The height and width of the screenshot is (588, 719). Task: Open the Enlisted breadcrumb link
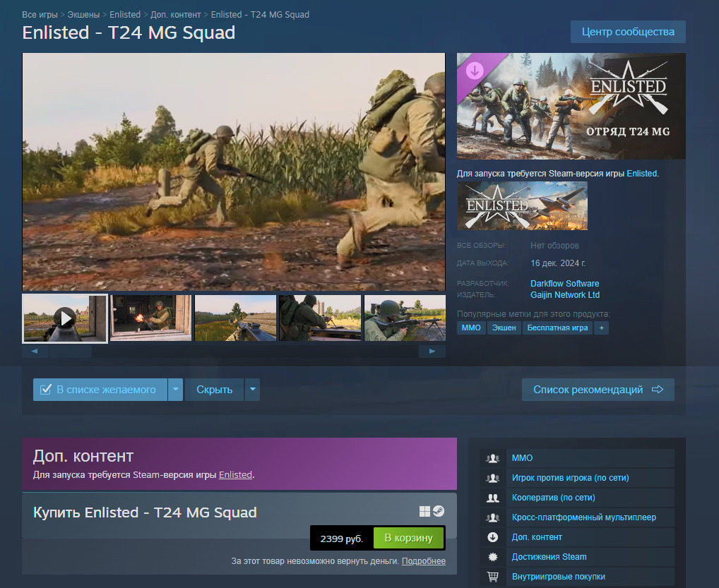pyautogui.click(x=125, y=15)
